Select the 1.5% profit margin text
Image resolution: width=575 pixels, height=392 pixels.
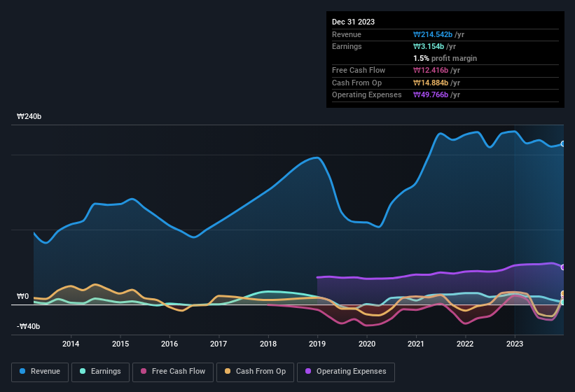tap(445, 58)
